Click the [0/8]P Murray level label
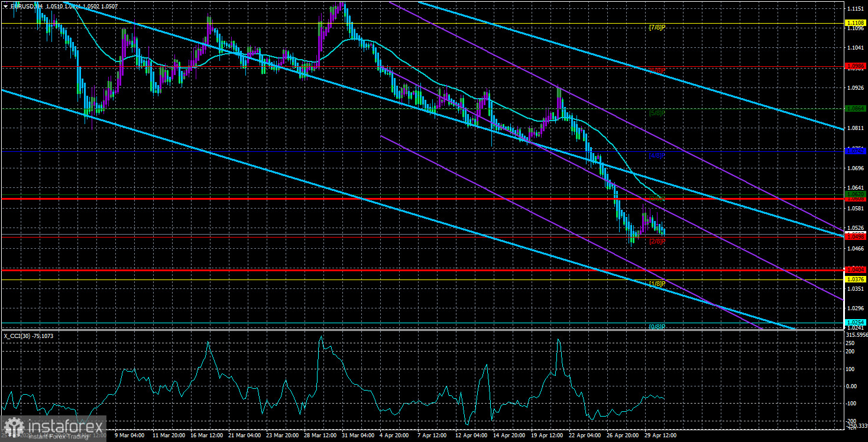The image size is (868, 442). coord(657,327)
